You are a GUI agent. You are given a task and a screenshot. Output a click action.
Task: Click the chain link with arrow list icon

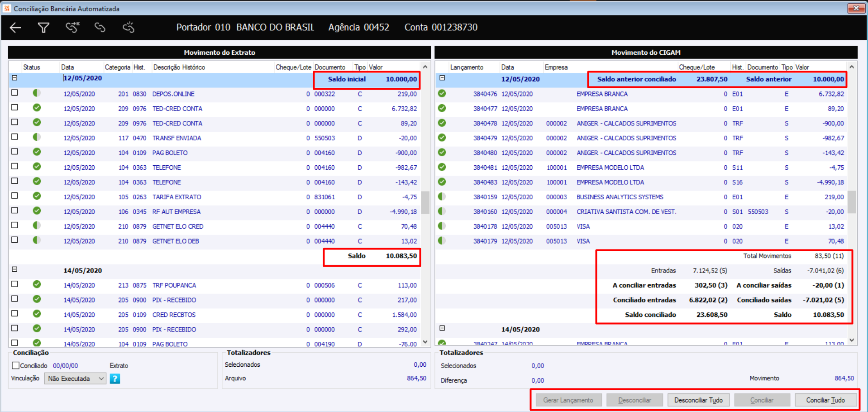72,28
